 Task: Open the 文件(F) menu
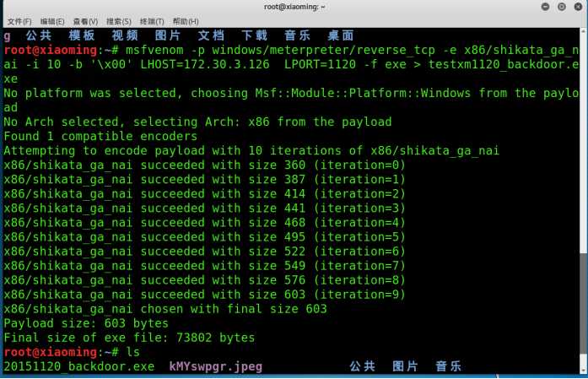[x=19, y=21]
